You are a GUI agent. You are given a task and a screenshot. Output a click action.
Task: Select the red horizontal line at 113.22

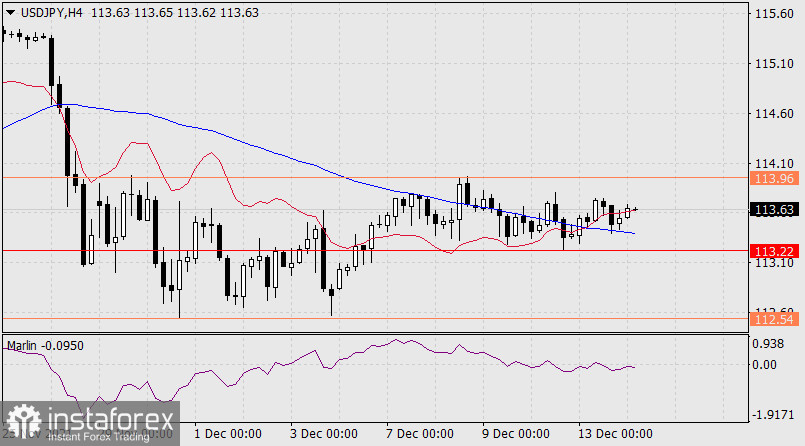(400, 250)
